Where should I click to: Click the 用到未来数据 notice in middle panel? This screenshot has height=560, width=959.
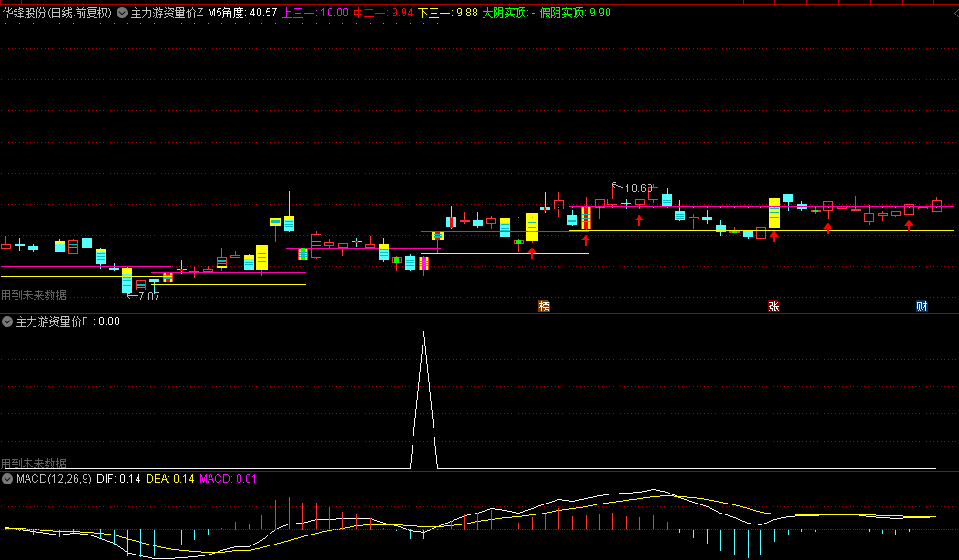(x=34, y=463)
